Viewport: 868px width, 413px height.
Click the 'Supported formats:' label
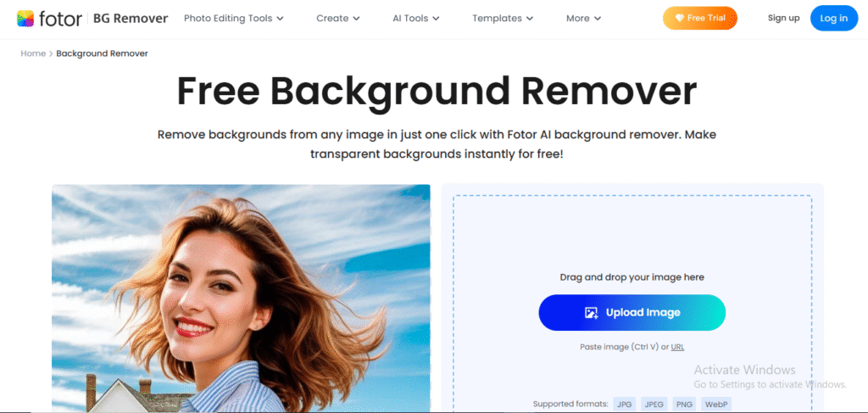(x=570, y=405)
